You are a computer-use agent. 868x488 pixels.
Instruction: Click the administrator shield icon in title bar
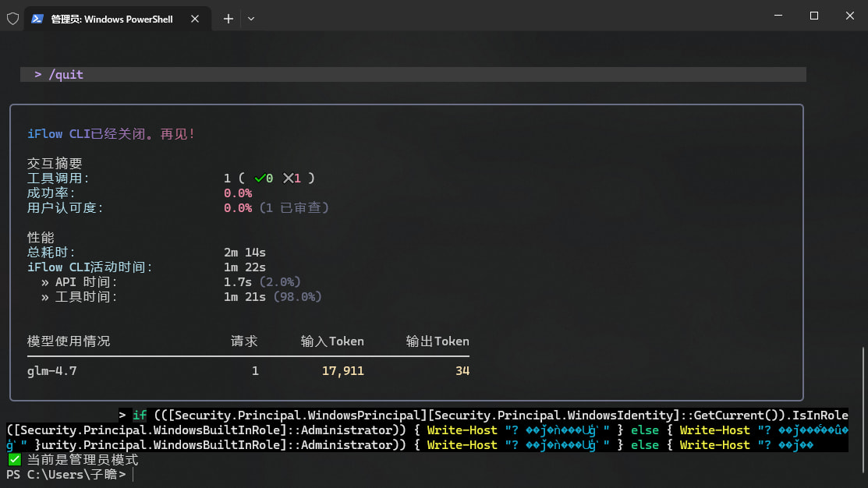12,19
